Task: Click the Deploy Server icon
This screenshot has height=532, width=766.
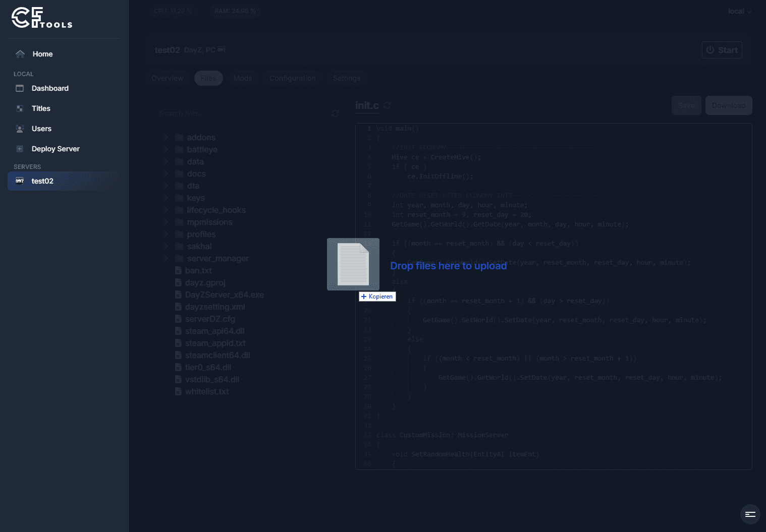Action: point(20,149)
